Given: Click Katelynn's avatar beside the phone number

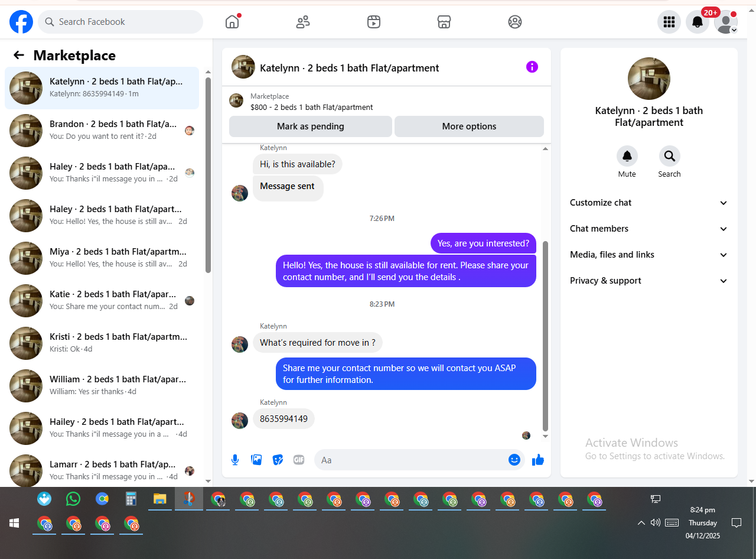Looking at the screenshot, I should pos(240,421).
